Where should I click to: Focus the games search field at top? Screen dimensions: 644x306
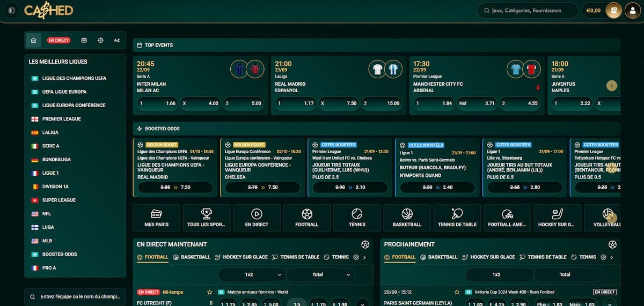528,11
